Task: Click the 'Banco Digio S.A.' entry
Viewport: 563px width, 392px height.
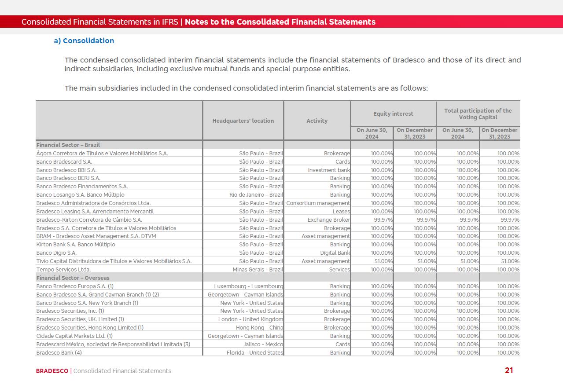Action: 56,253
